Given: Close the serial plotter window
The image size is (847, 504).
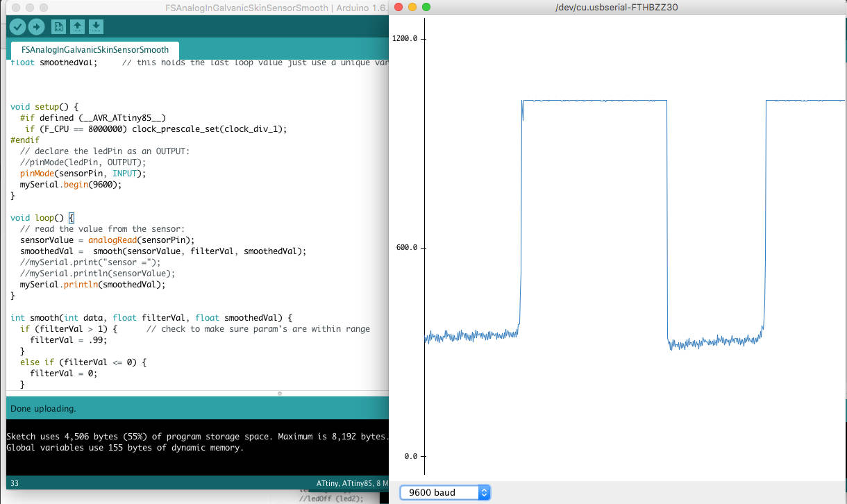Looking at the screenshot, I should [x=398, y=7].
